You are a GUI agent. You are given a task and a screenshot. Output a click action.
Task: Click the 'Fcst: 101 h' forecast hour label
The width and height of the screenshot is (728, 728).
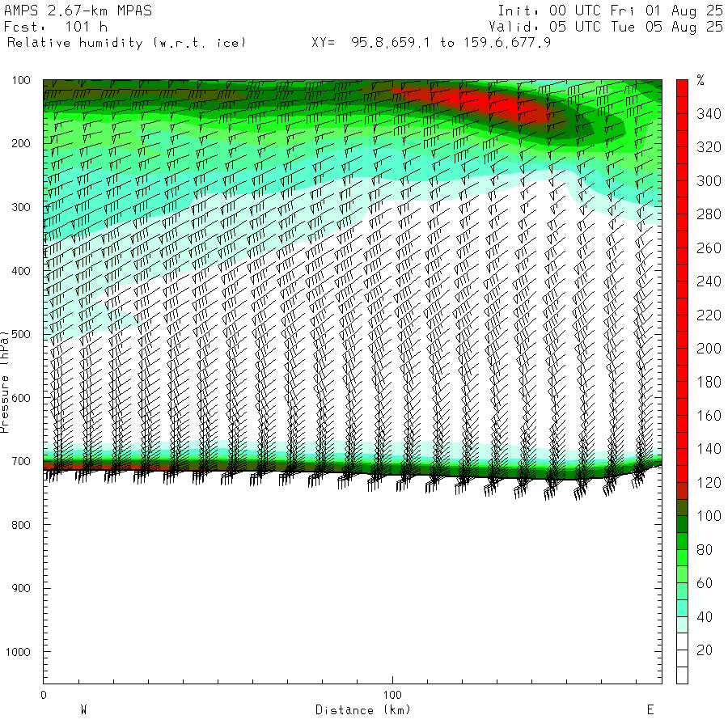pyautogui.click(x=56, y=27)
